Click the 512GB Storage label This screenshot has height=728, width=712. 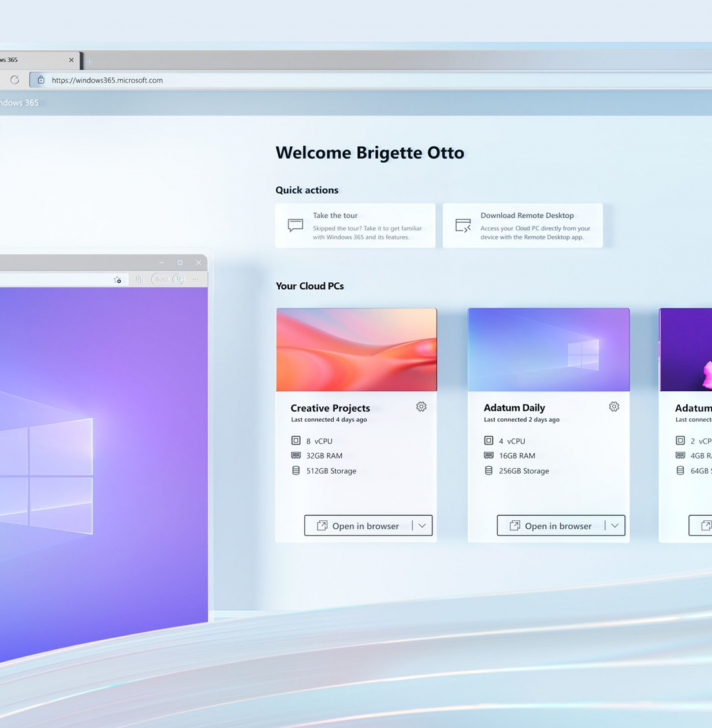pos(331,471)
